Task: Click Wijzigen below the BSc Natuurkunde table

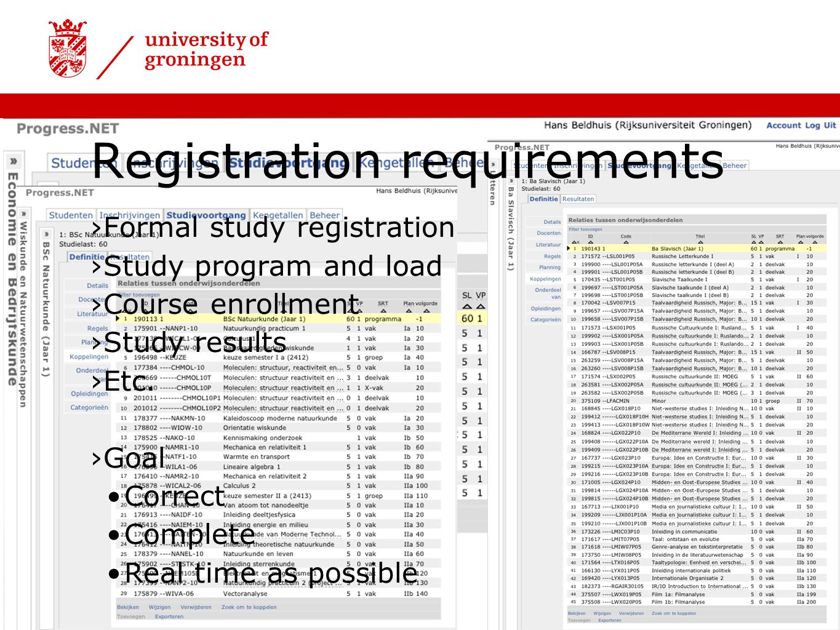Action: pyautogui.click(x=159, y=607)
